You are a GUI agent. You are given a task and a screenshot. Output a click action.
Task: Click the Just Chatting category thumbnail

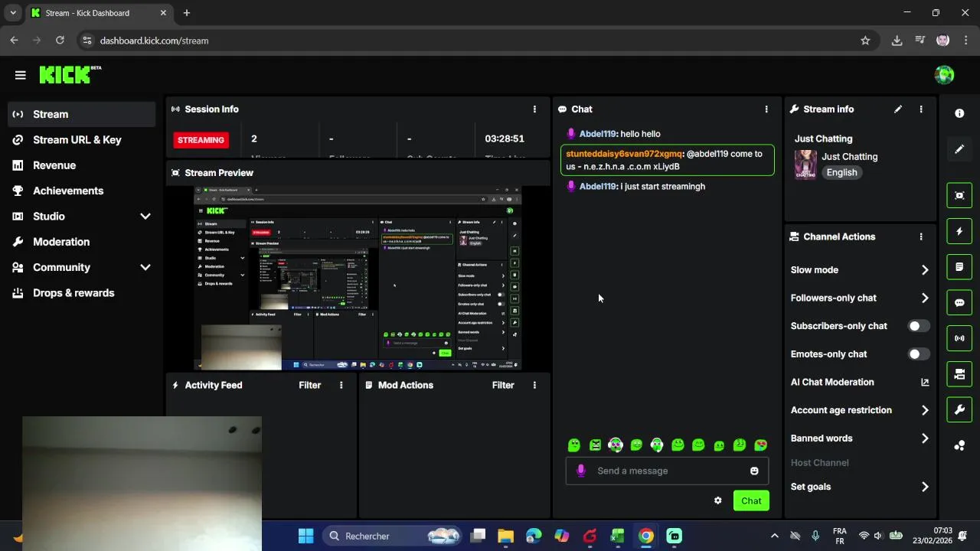805,164
